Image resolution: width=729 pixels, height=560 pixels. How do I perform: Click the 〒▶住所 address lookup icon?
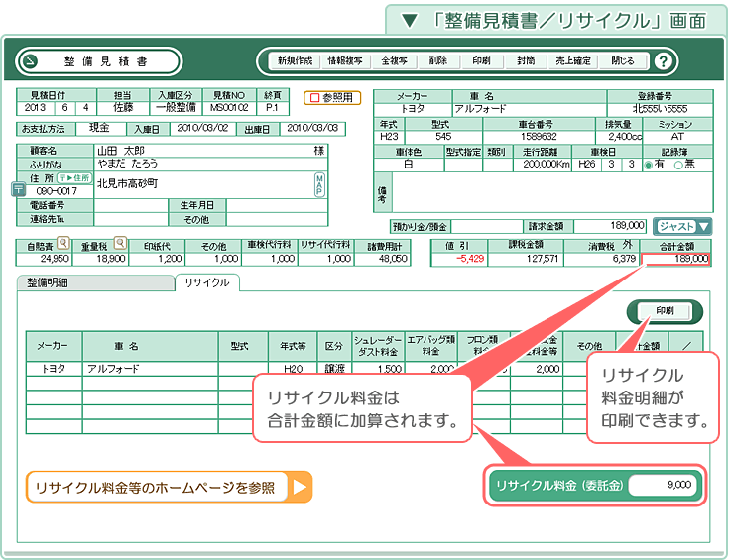click(74, 178)
